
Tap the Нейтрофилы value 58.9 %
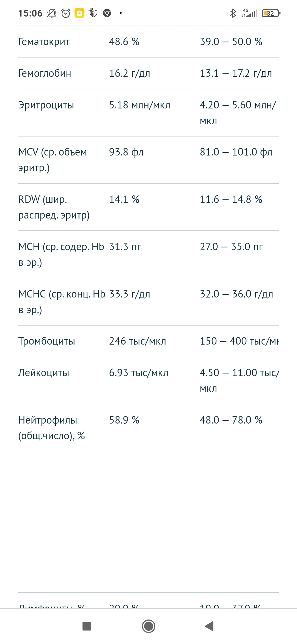[124, 420]
